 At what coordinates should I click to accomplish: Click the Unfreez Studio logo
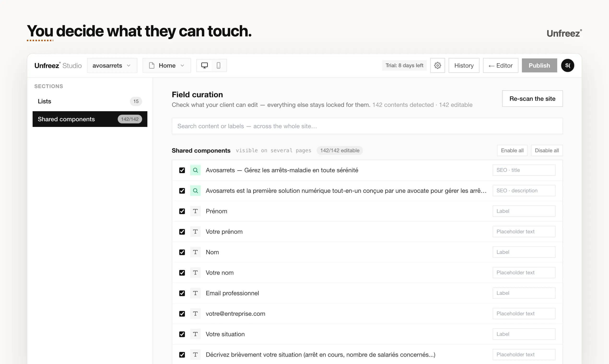[x=58, y=65]
